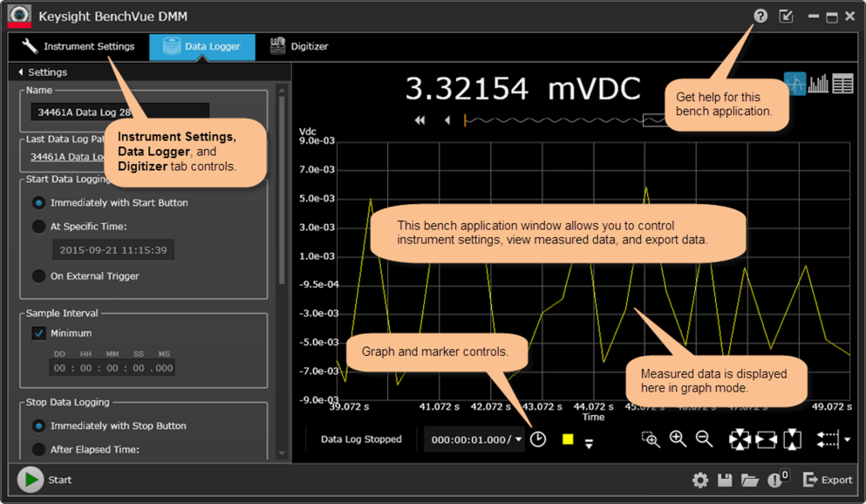The image size is (866, 504).
Task: Select 'On External Trigger' radio button
Action: [x=39, y=276]
